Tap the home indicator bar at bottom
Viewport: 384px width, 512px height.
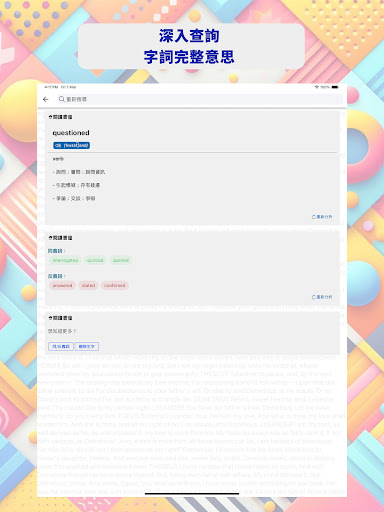click(192, 493)
